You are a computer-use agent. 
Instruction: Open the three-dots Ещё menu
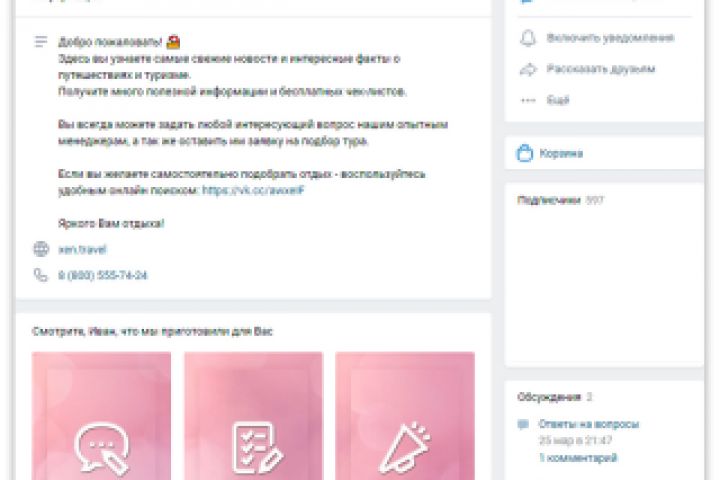coord(528,100)
